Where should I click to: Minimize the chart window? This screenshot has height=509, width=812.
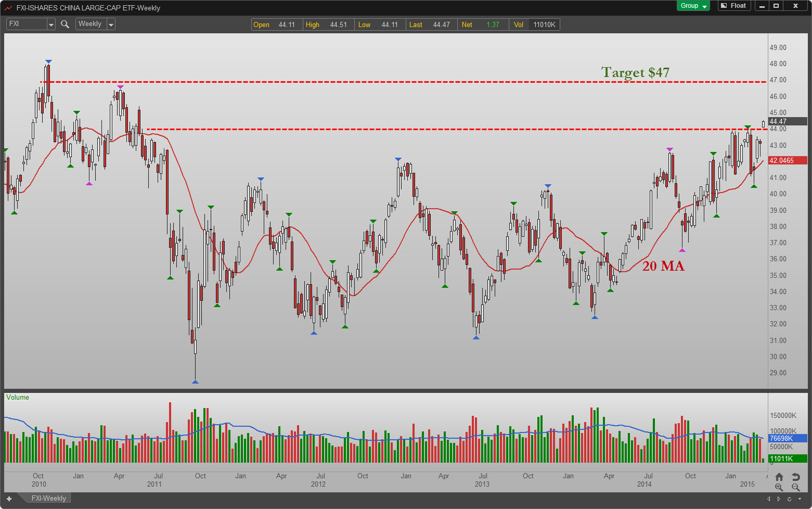coord(762,6)
